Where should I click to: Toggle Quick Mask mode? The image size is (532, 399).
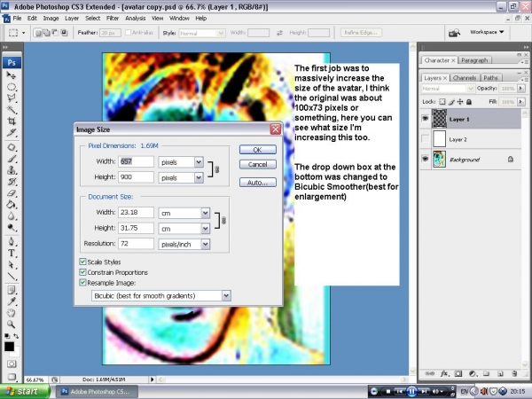tap(12, 364)
